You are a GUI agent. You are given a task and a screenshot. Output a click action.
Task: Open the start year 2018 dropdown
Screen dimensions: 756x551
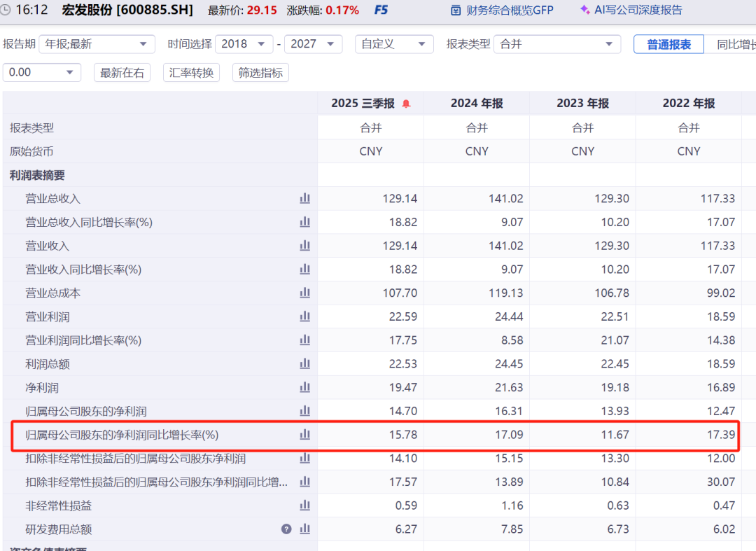[244, 44]
